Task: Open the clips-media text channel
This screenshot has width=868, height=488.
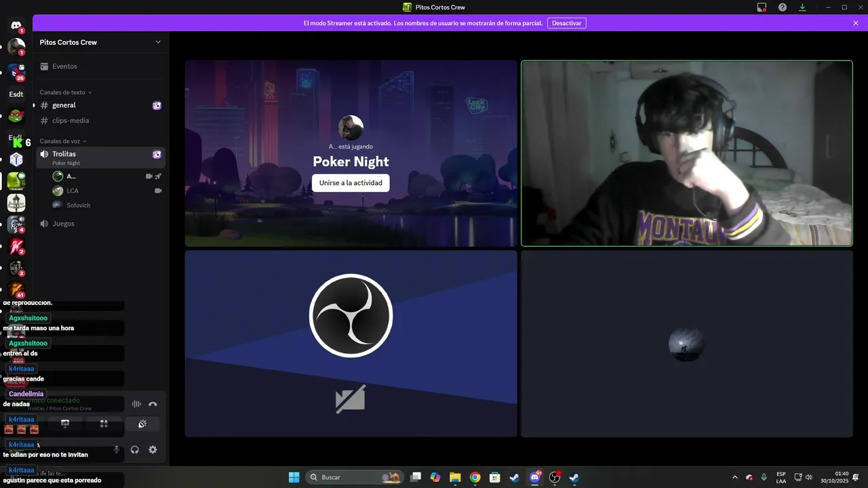Action: coord(100,121)
